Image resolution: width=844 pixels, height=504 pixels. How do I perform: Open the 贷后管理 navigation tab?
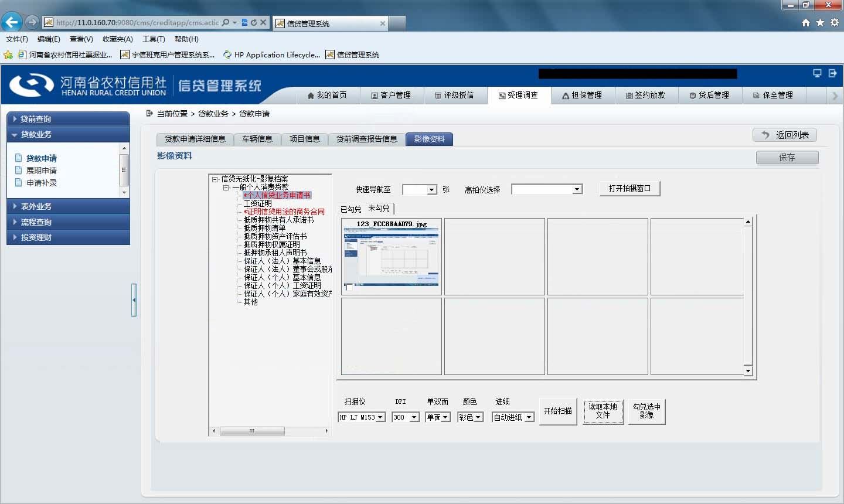710,96
